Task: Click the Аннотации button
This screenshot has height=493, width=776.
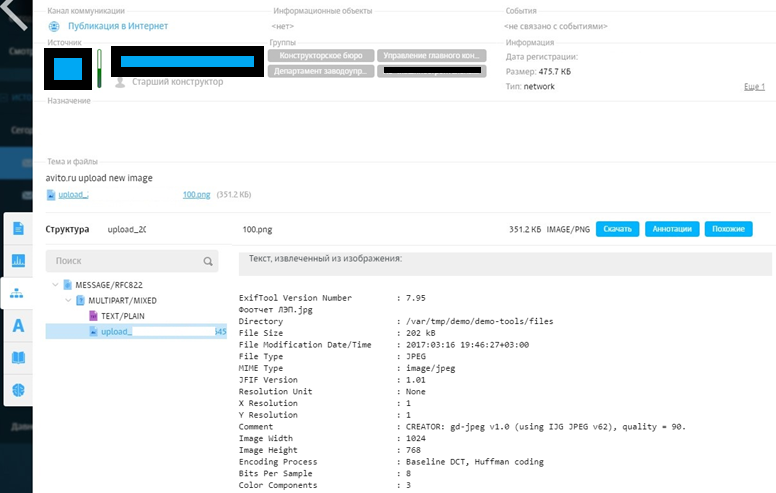Action: point(672,229)
